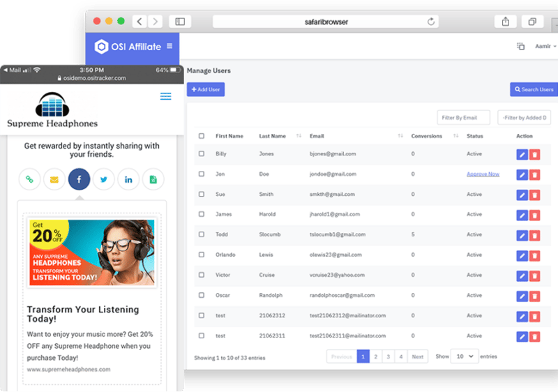Open mobile site hamburger menu
558x392 pixels.
tap(165, 96)
